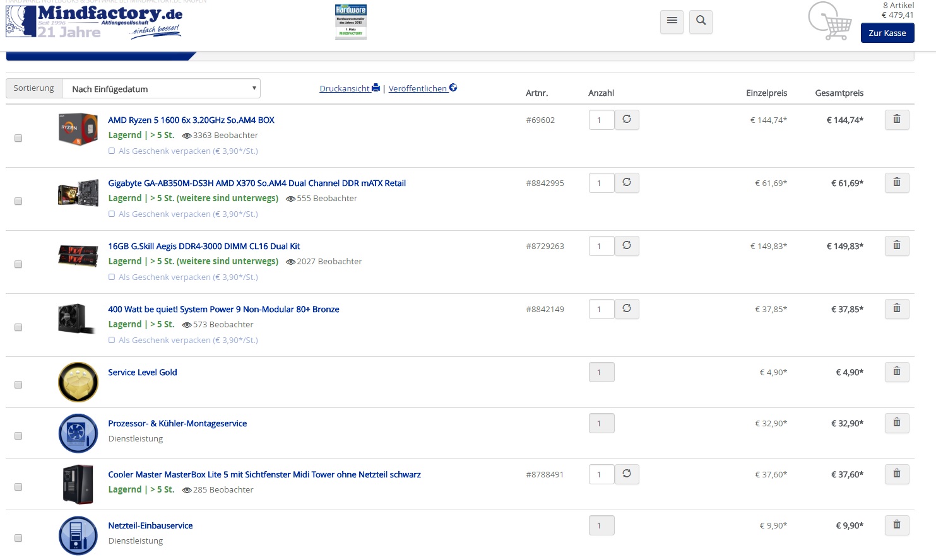
Task: Click article number #8842995
Action: click(545, 183)
